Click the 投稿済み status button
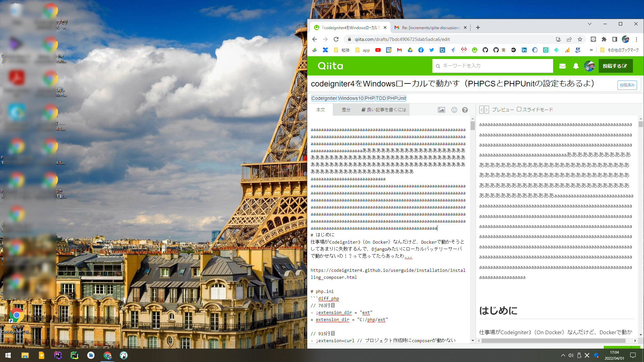The height and width of the screenshot is (362, 644). (627, 85)
